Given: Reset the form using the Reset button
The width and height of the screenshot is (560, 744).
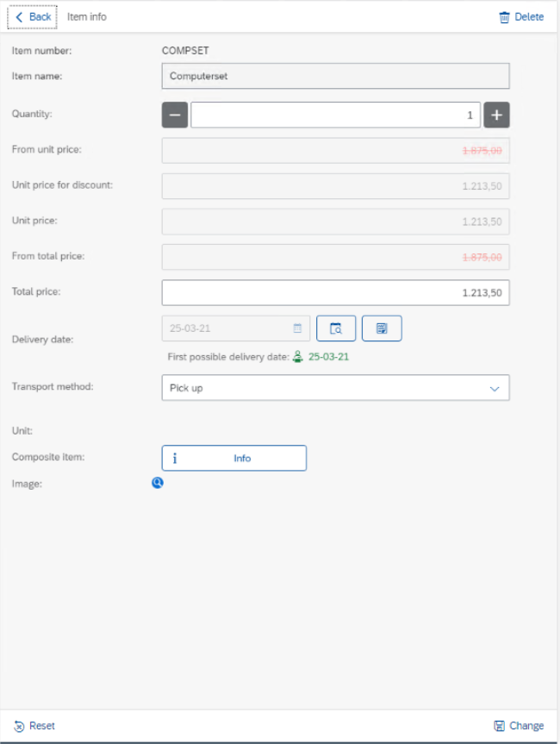Looking at the screenshot, I should [x=34, y=726].
